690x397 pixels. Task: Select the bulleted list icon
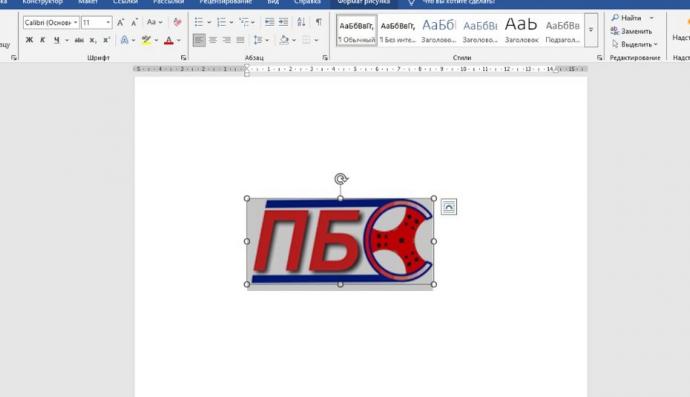tap(199, 22)
